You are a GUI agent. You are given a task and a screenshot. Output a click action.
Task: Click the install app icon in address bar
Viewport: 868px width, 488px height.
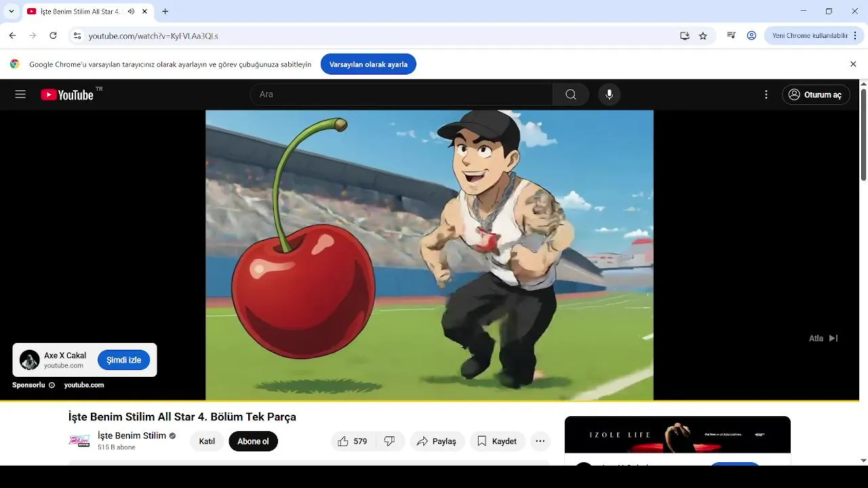coord(685,36)
